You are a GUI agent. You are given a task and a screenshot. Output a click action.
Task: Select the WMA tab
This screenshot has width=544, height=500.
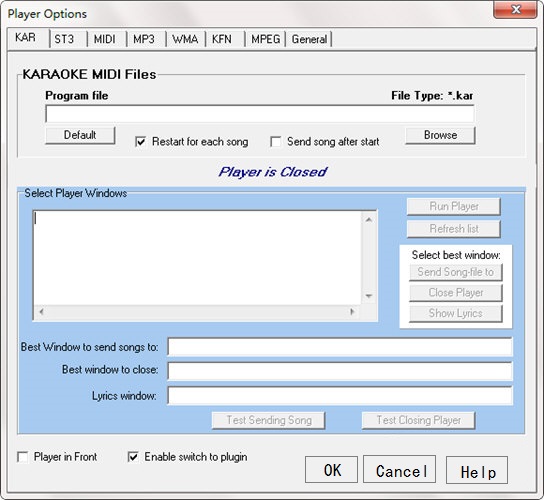[x=186, y=39]
